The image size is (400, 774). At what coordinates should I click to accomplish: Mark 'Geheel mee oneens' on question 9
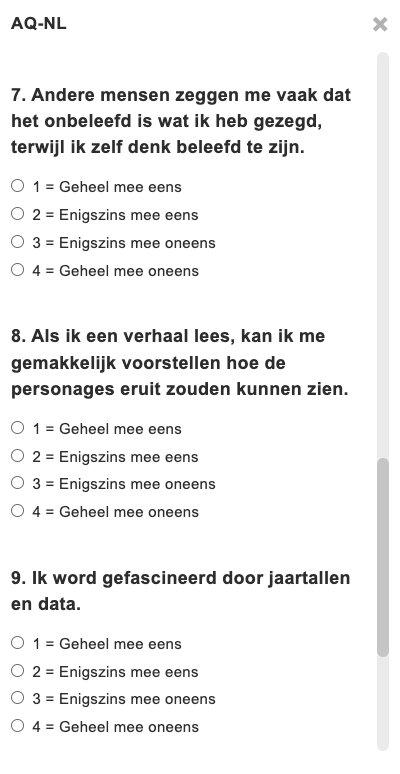(18, 726)
